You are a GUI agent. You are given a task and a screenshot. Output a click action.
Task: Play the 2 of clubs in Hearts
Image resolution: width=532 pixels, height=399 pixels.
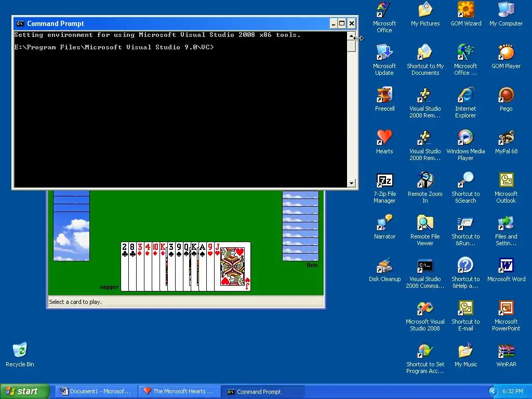click(125, 267)
